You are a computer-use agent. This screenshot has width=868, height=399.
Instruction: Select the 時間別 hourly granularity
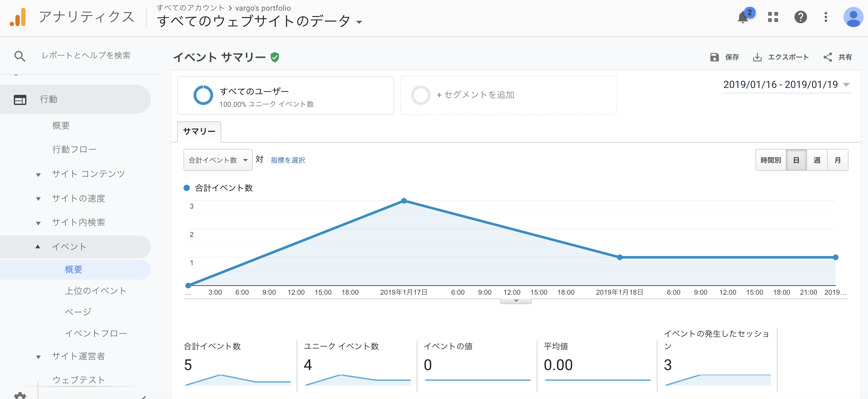[x=771, y=160]
